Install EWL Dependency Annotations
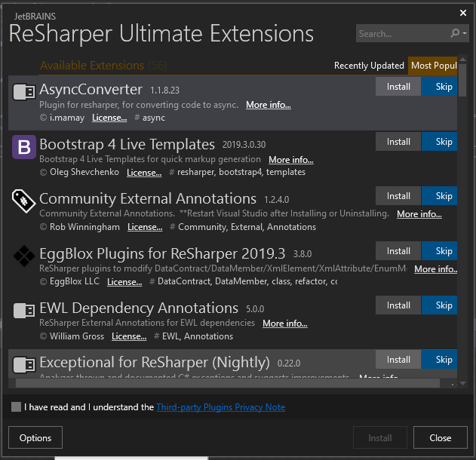The image size is (476, 460). [398, 305]
